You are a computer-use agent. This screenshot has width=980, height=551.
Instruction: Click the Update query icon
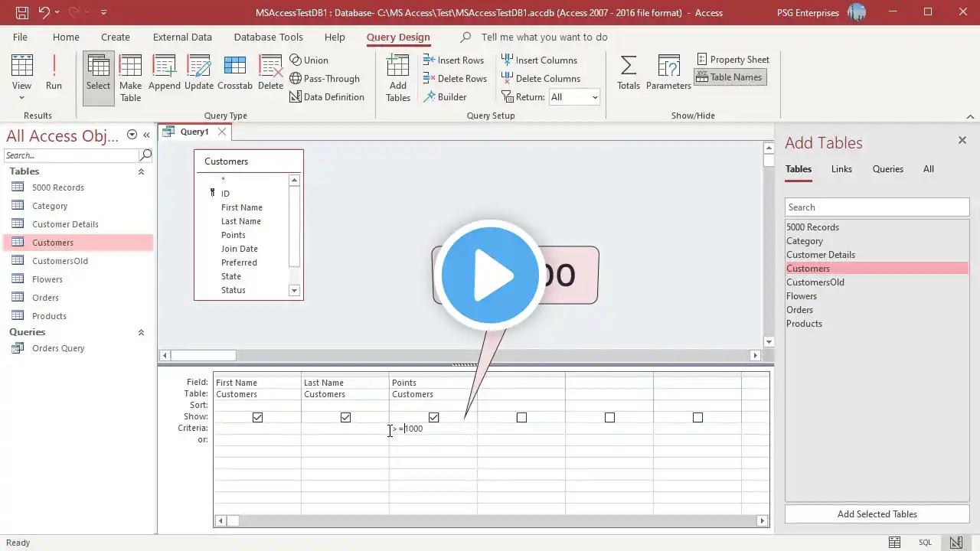[199, 73]
